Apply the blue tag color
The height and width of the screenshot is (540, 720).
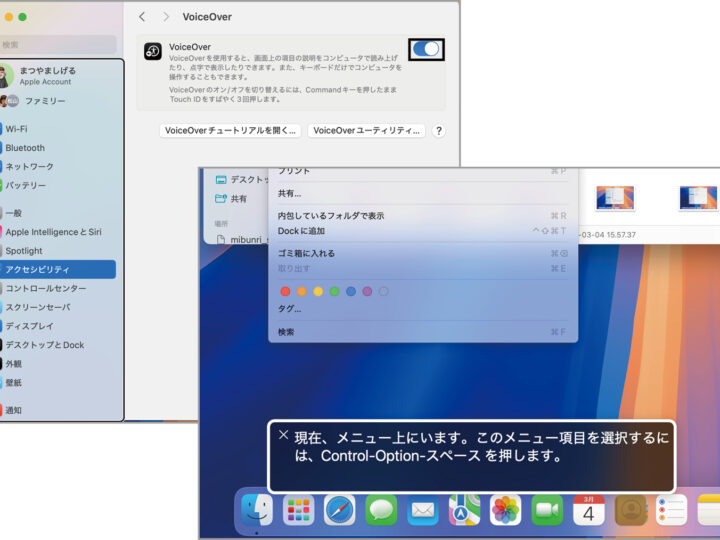pos(351,291)
